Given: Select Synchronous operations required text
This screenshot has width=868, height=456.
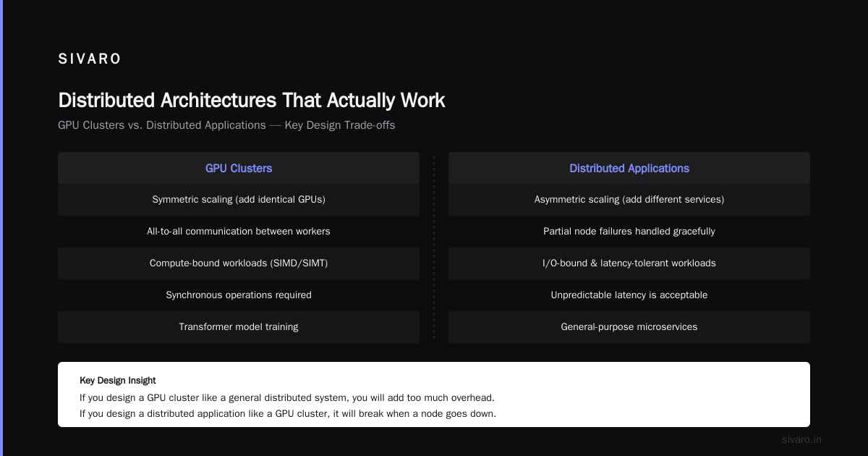Looking at the screenshot, I should (239, 295).
